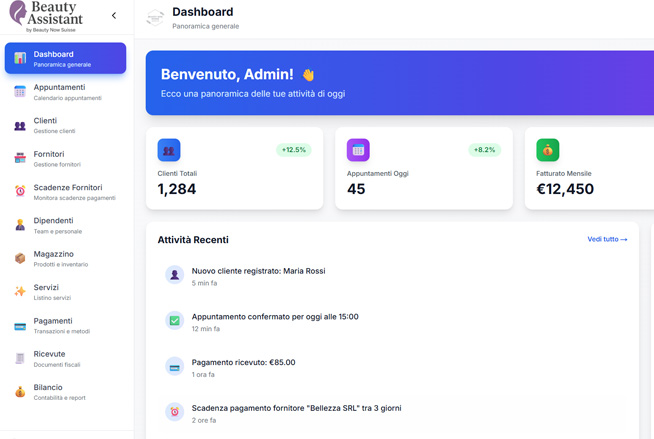Click the +8.2% growth badge
654x439 pixels.
pos(485,150)
